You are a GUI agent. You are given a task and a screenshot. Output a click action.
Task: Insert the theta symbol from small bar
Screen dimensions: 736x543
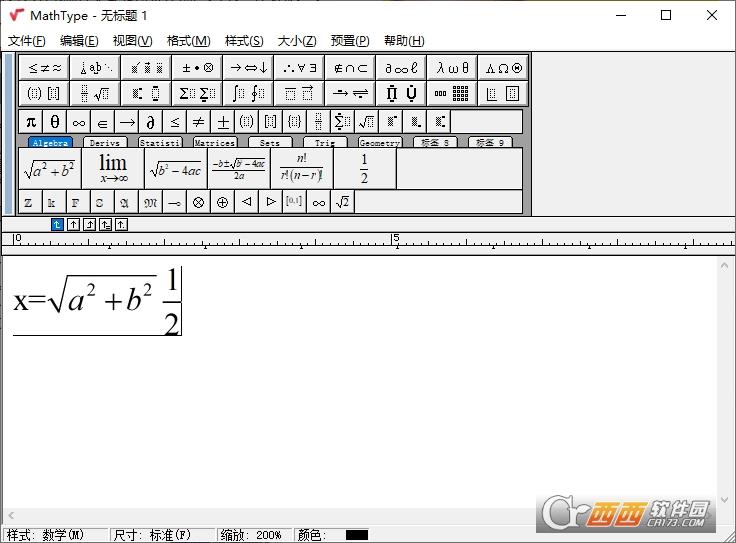click(x=55, y=122)
